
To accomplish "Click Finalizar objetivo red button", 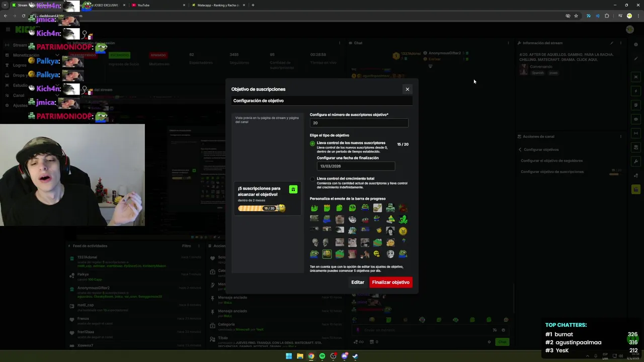I will click(391, 282).
